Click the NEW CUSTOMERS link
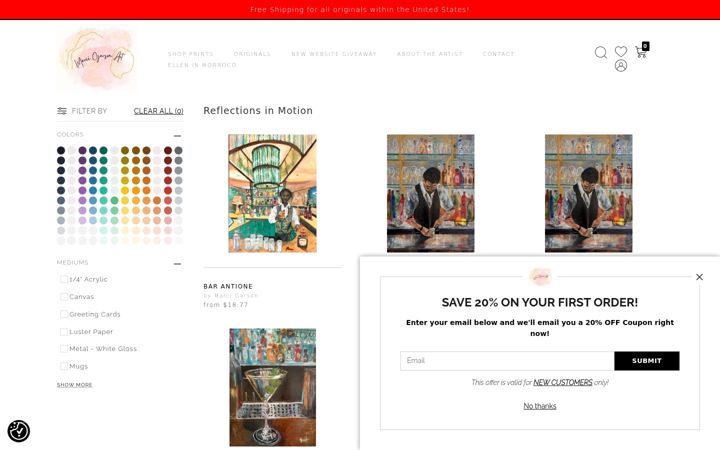Viewport: 720px width, 450px height. click(563, 382)
